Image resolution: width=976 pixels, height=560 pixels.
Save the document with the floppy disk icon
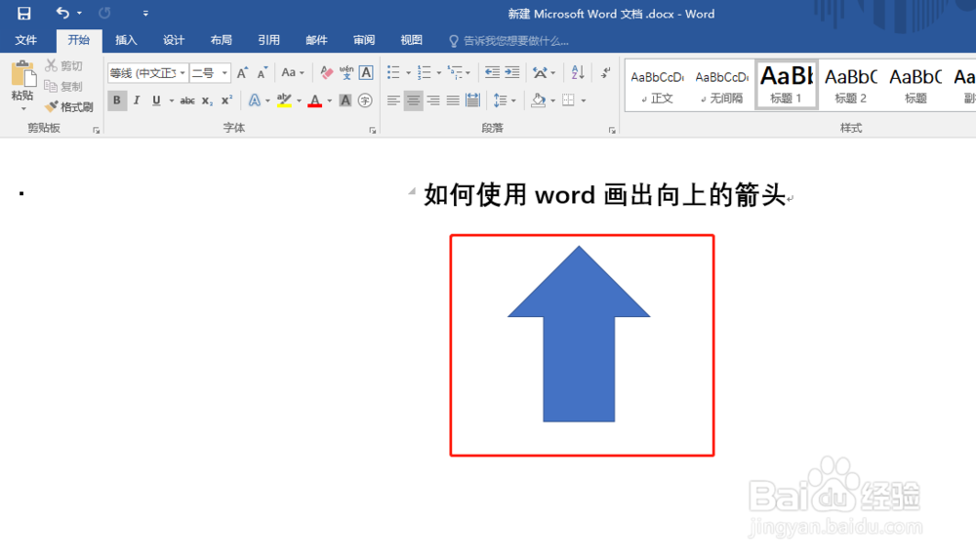pyautogui.click(x=23, y=13)
